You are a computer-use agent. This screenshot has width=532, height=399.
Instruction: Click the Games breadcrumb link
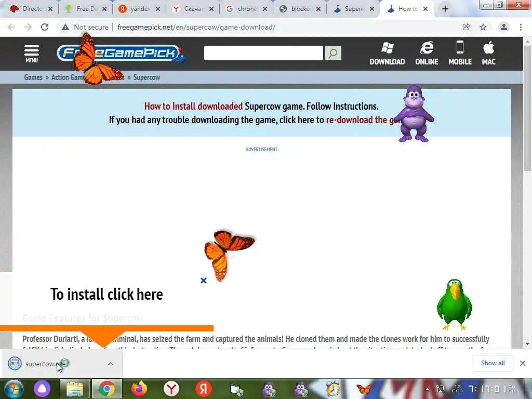[33, 77]
